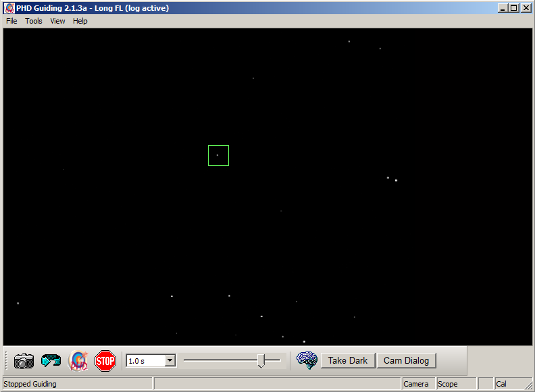535x392 pixels.
Task: Click the PHD Guiding title bar app icon
Action: (9, 8)
